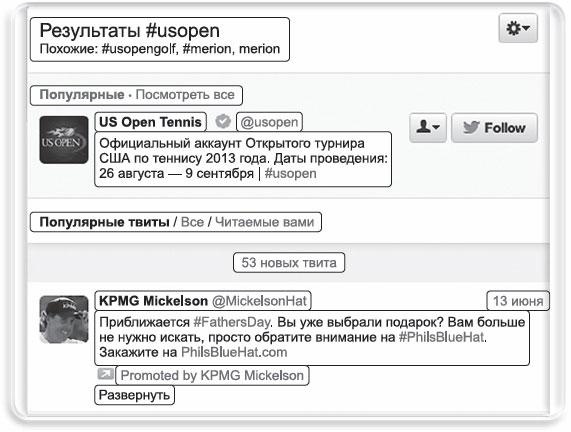Open the PhilsBlueHat.com link

point(234,352)
